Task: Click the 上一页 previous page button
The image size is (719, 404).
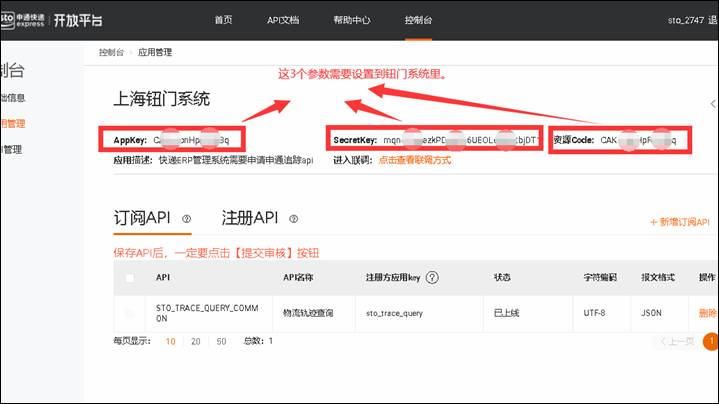Action: point(677,341)
